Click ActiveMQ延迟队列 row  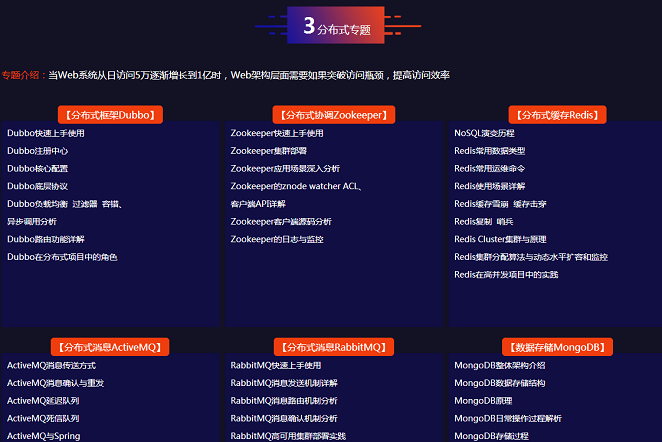click(x=43, y=401)
